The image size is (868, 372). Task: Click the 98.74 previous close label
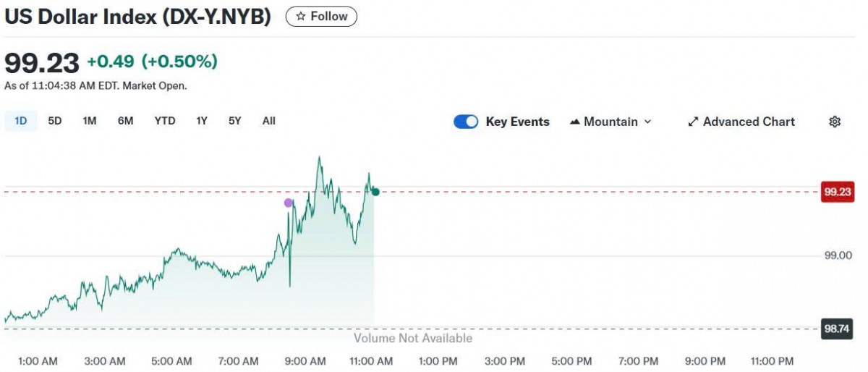click(x=838, y=329)
